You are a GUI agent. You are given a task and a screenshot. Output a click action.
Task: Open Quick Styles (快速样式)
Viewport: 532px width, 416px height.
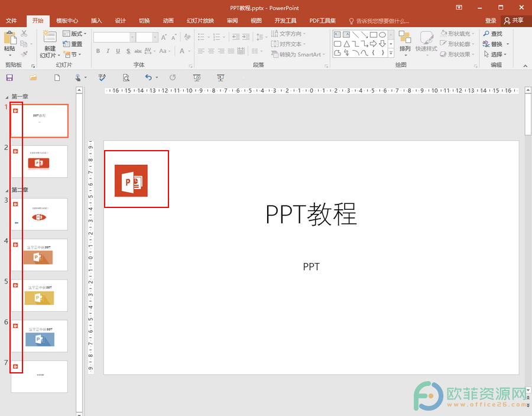pos(426,43)
